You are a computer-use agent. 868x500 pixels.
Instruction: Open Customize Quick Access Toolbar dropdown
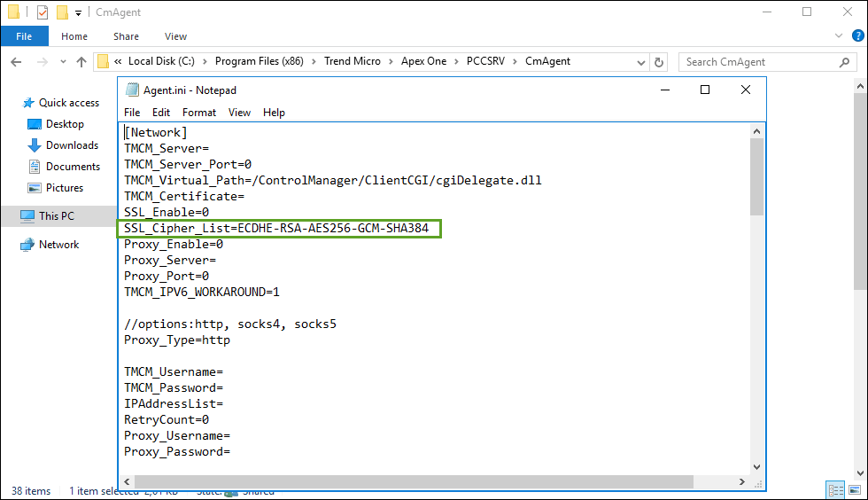pyautogui.click(x=78, y=12)
